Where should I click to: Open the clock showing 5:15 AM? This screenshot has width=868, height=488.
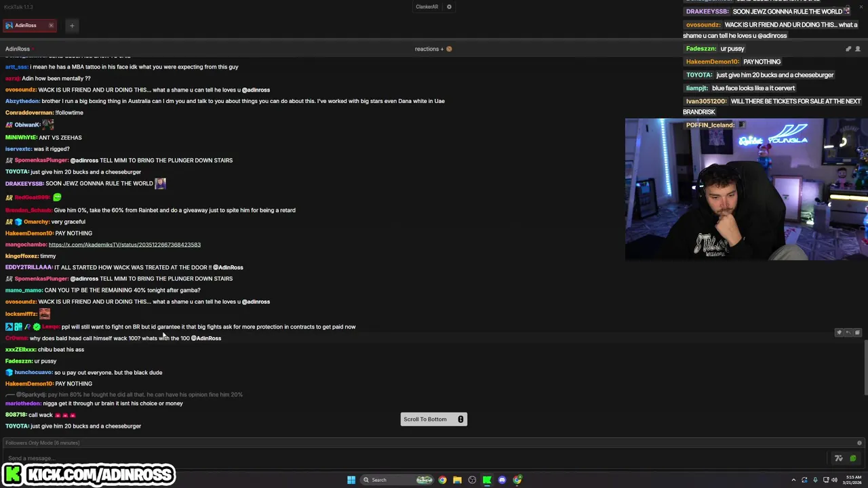[853, 480]
